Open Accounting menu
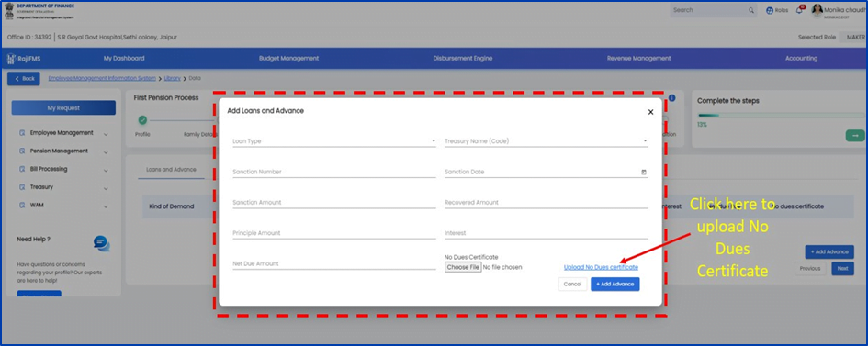The height and width of the screenshot is (346, 868). tap(801, 59)
